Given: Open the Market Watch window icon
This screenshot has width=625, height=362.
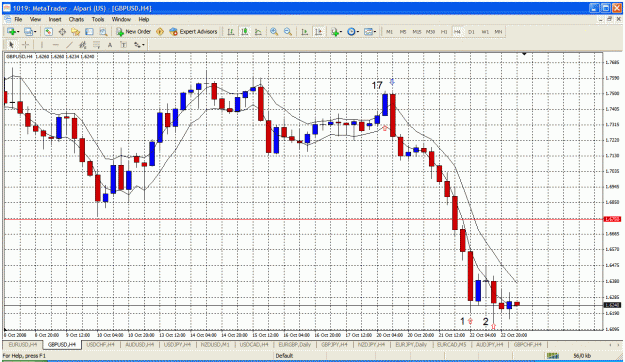Looking at the screenshot, I should click(x=48, y=31).
